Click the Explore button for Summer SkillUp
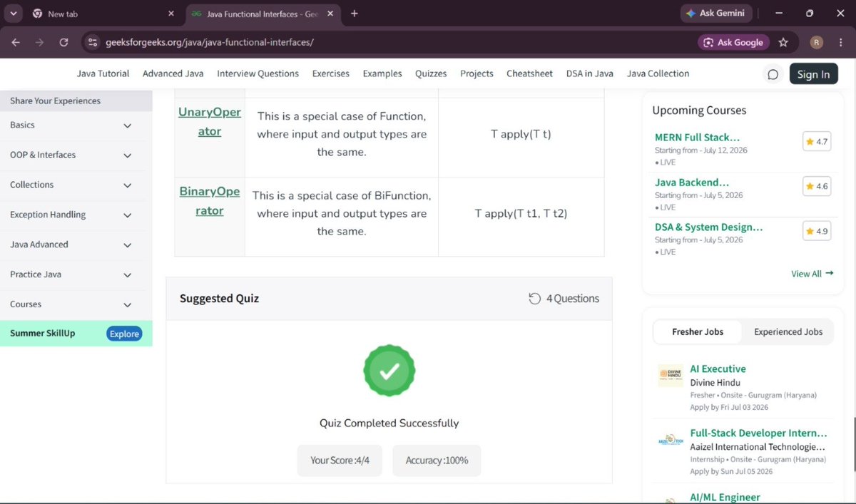Viewport: 856px width, 504px height. pyautogui.click(x=124, y=334)
